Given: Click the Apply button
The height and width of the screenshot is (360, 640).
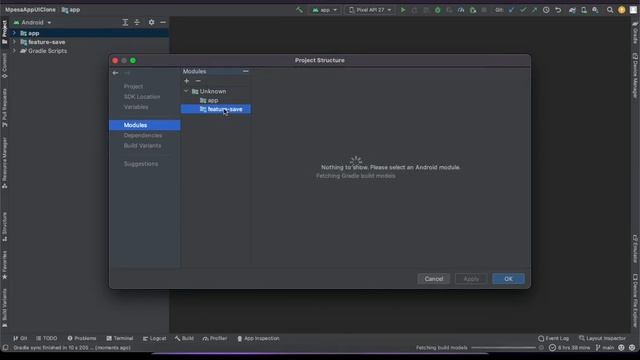Looking at the screenshot, I should click(x=471, y=279).
